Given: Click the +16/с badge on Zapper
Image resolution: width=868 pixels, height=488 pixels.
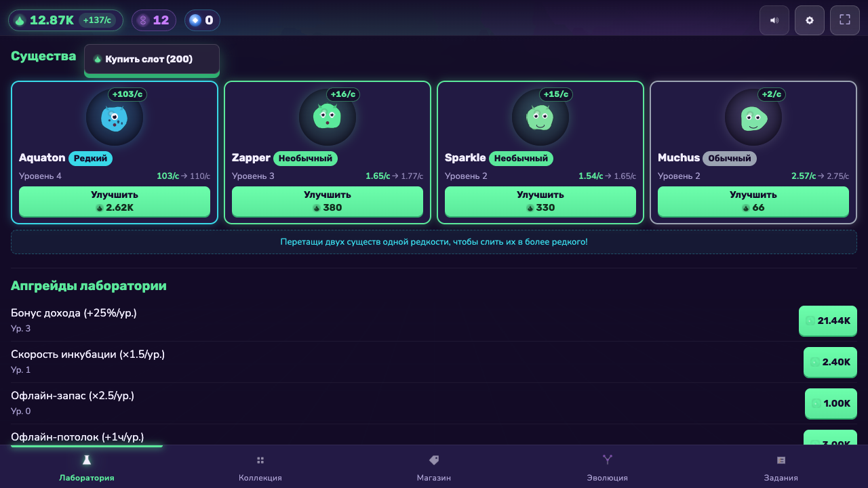Looking at the screenshot, I should pyautogui.click(x=342, y=94).
